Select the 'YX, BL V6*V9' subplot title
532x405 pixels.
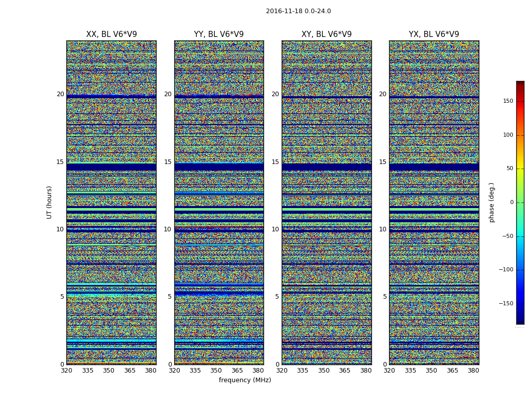pyautogui.click(x=434, y=34)
